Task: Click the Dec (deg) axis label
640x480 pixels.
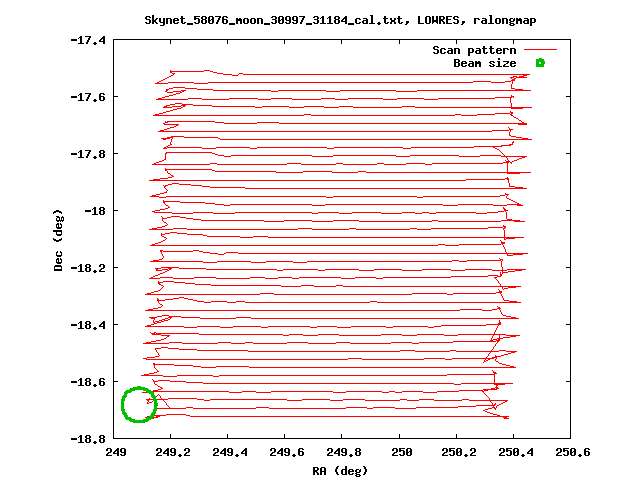Action: (x=58, y=240)
